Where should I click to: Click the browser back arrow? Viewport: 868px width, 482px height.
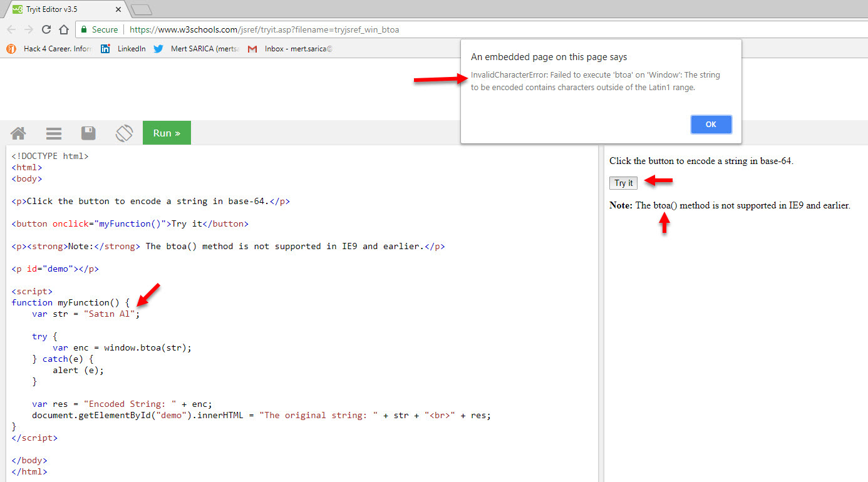(x=11, y=29)
